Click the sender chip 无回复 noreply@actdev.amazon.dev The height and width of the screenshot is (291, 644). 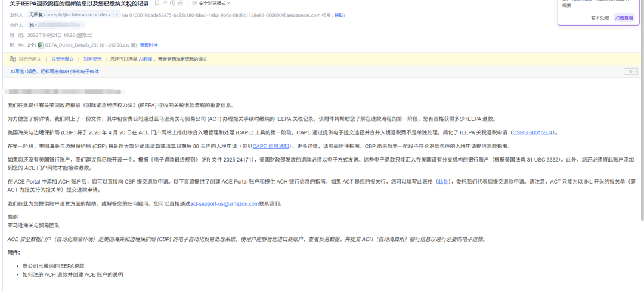[x=70, y=15]
